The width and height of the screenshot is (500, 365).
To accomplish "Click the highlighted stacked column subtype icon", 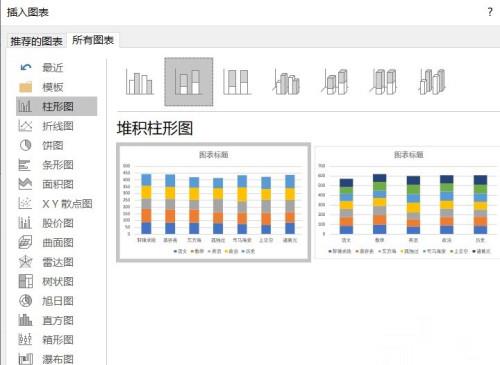I will click(x=188, y=82).
